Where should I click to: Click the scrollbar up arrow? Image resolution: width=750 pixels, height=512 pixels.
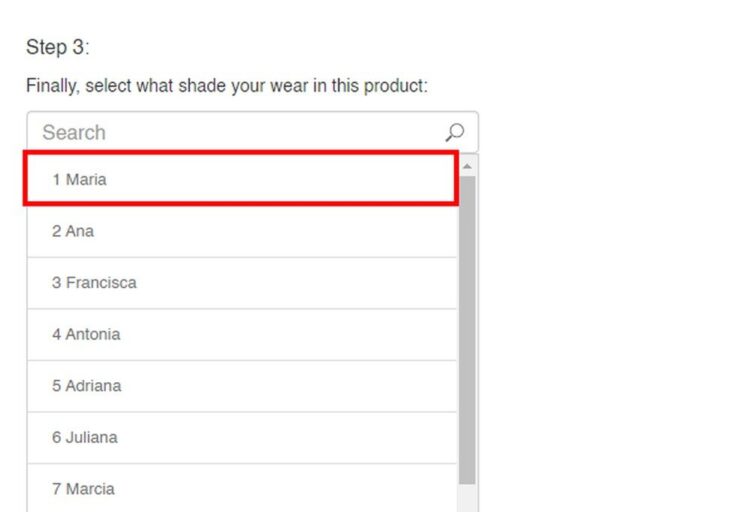[x=467, y=166]
